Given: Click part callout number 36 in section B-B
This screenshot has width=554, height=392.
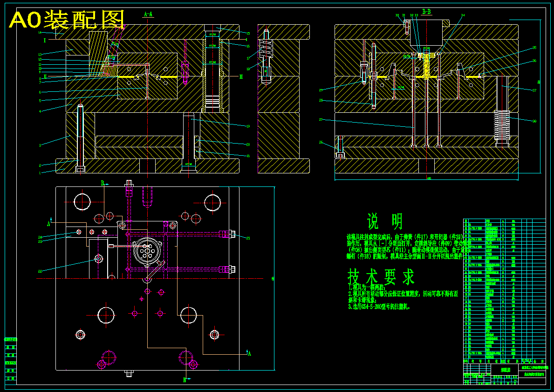Looking at the screenshot, I should pos(534,61).
